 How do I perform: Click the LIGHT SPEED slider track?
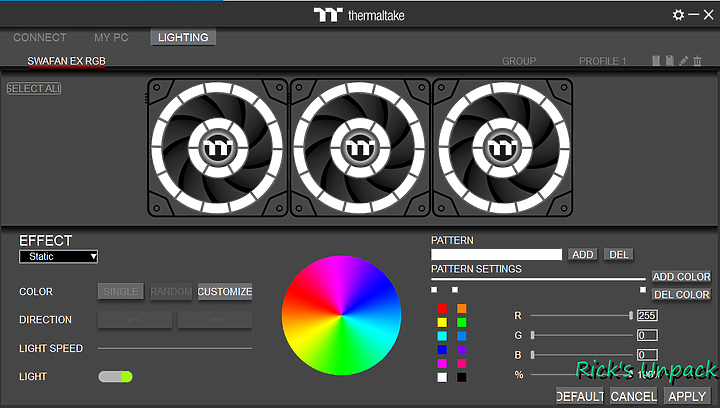tap(174, 348)
